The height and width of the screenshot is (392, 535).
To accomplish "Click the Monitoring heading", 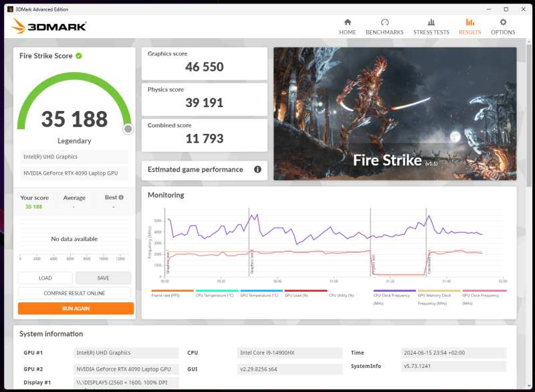I will pyautogui.click(x=166, y=195).
